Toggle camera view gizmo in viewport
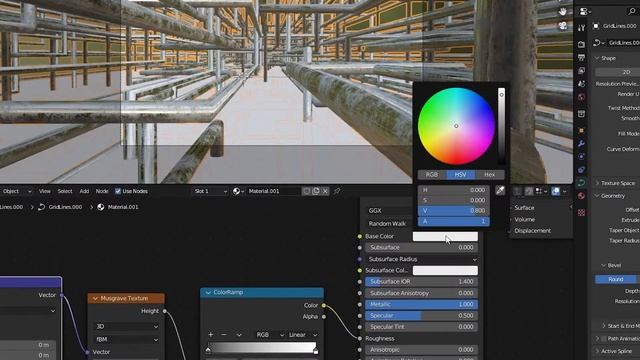Image resolution: width=640 pixels, height=360 pixels. pyautogui.click(x=562, y=26)
